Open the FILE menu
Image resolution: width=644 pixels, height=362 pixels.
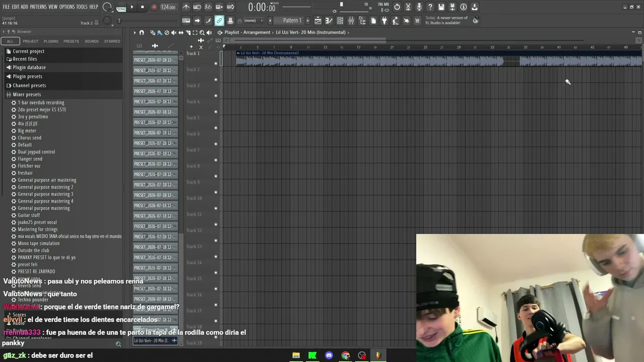[6, 7]
